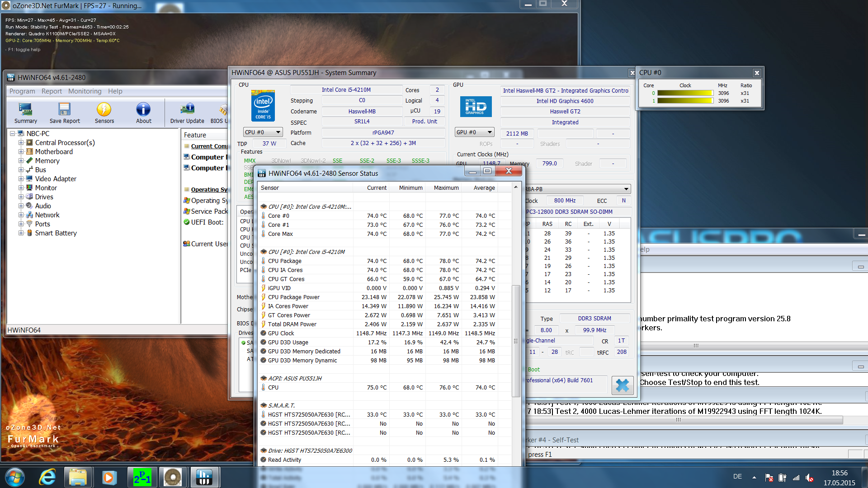Select the Video Adapter tree item

click(x=56, y=179)
